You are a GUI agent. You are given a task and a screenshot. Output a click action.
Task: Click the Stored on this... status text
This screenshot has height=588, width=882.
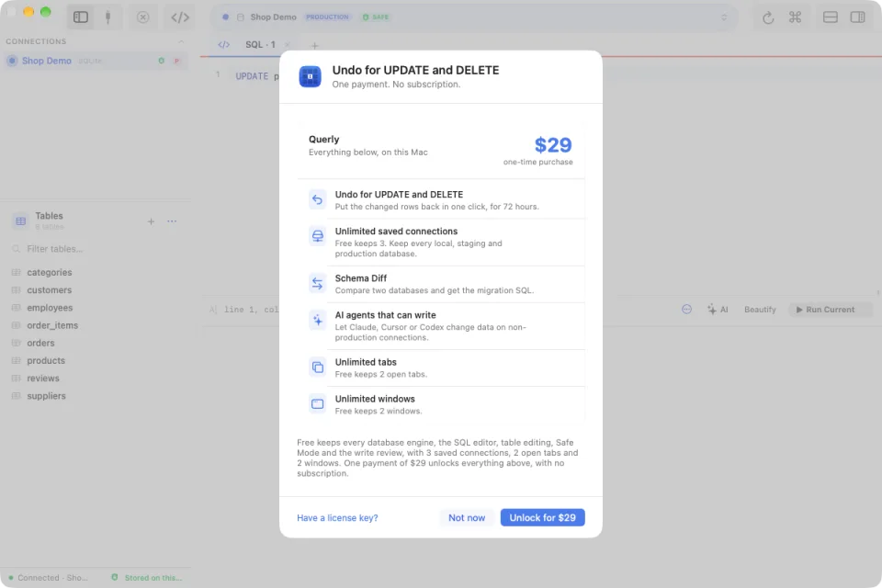[x=153, y=578]
